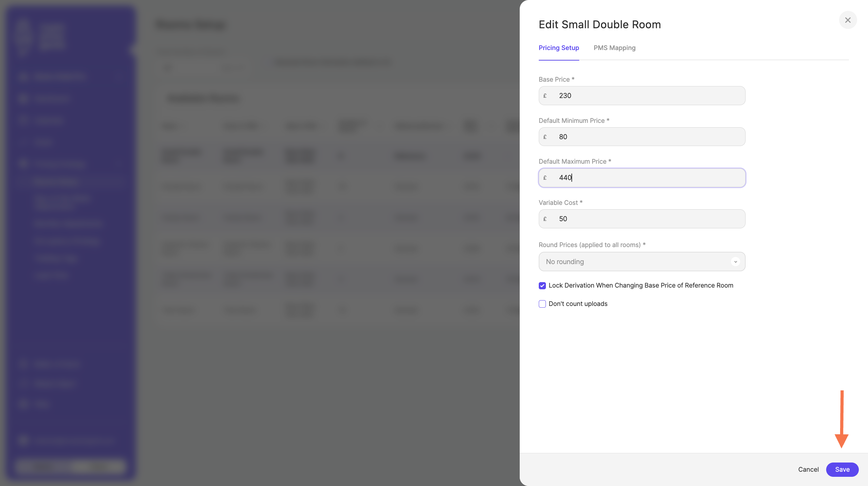The height and width of the screenshot is (486, 868).
Task: Click the Default Maximum Price field
Action: 642,178
